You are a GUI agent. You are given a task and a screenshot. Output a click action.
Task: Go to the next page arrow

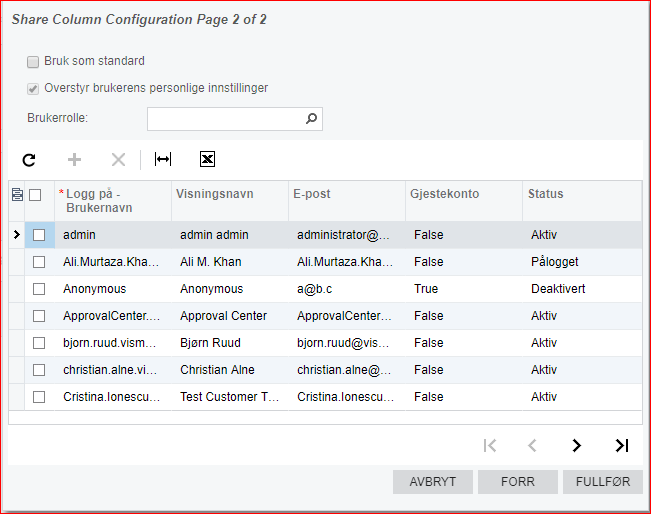[x=576, y=445]
